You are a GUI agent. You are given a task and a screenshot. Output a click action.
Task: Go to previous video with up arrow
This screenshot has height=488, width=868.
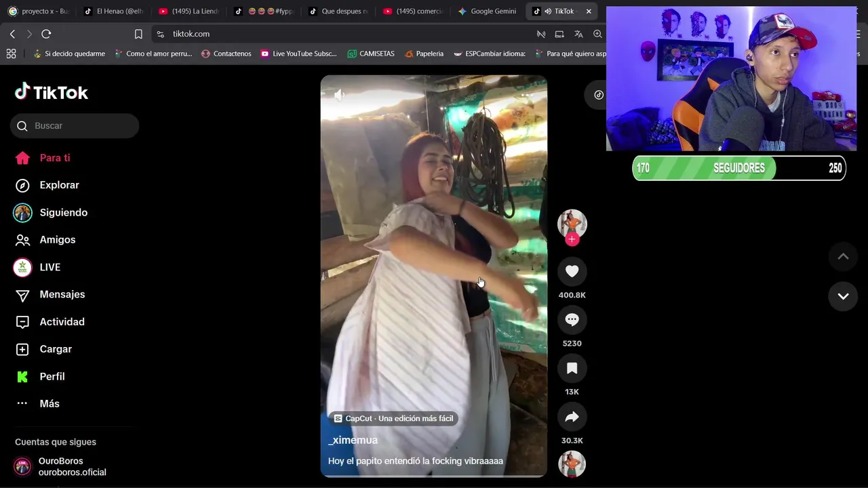843,256
